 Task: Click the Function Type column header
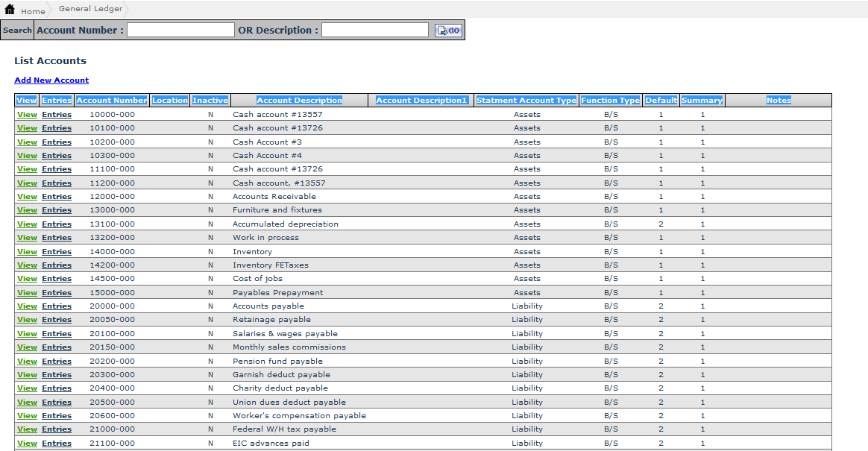click(610, 101)
